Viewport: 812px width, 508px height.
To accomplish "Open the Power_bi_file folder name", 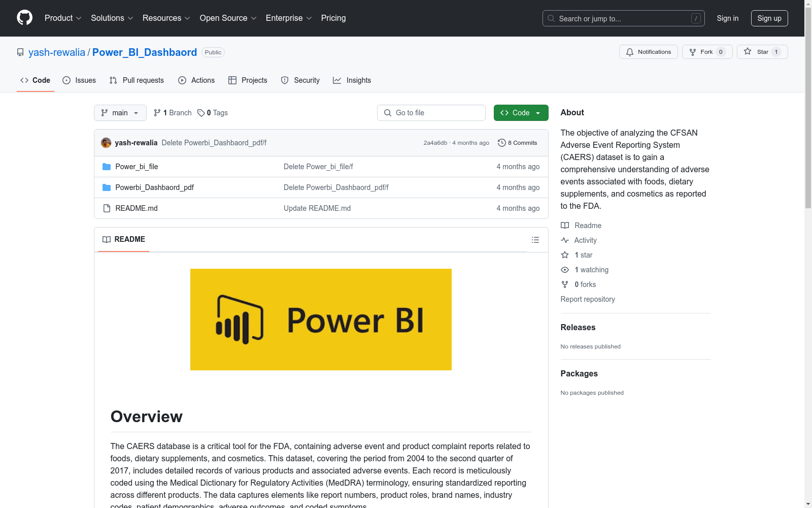I will 137,167.
